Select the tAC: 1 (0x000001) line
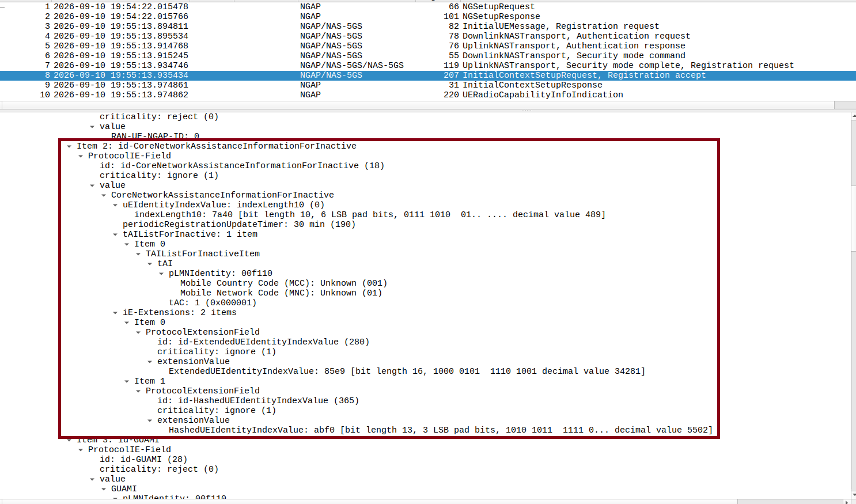This screenshot has width=856, height=504. [x=213, y=303]
